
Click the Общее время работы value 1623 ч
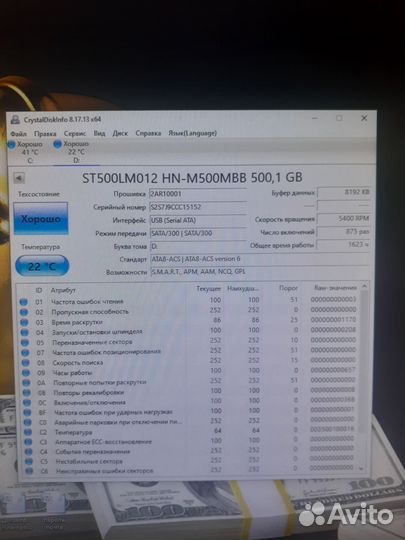point(344,245)
